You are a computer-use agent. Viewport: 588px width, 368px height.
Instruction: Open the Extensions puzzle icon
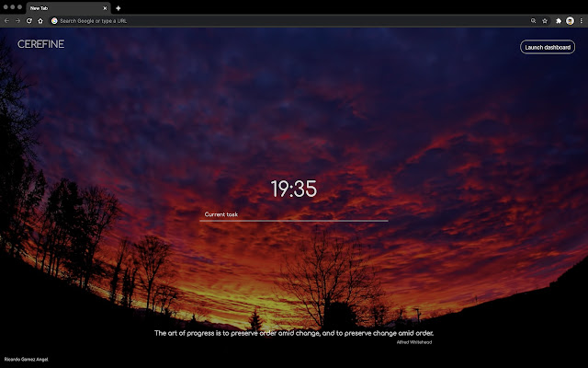(559, 20)
